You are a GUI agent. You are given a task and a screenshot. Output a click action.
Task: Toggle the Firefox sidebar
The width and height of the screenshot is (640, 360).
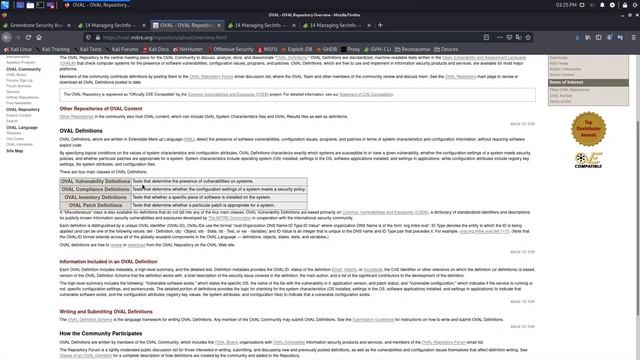598,37
